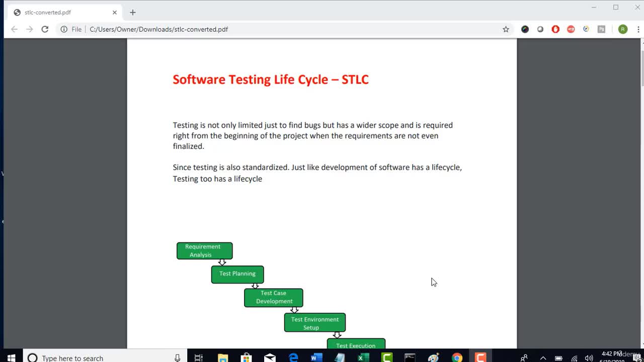Screen dimensions: 644x362
Task: Go back to the previous page
Action: coord(14,29)
